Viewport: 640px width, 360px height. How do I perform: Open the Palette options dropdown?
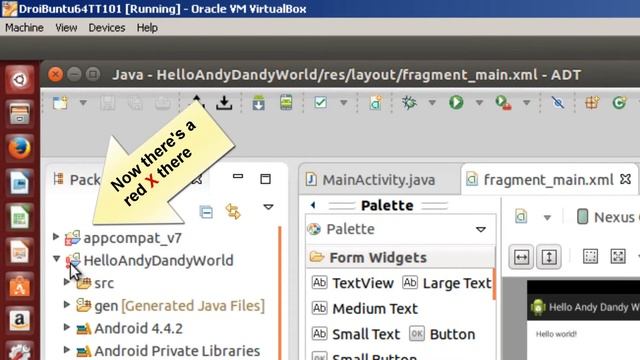[x=481, y=229]
